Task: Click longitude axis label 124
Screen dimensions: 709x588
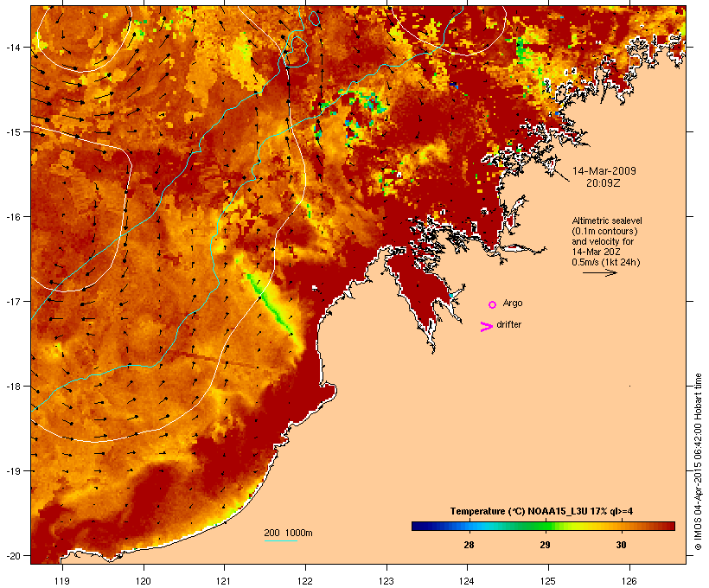Action: pyautogui.click(x=467, y=581)
